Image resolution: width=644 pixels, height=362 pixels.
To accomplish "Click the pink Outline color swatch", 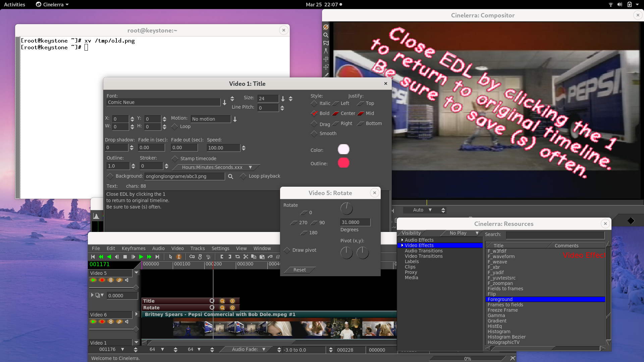I will coord(343,163).
